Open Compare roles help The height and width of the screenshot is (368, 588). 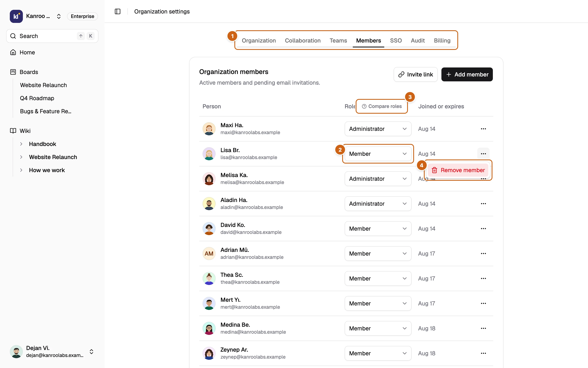click(x=382, y=106)
